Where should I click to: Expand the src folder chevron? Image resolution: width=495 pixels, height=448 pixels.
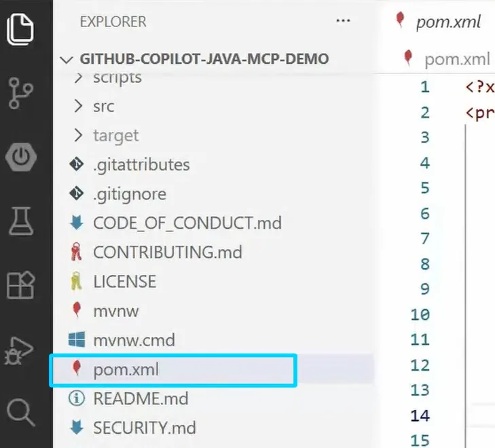click(78, 106)
